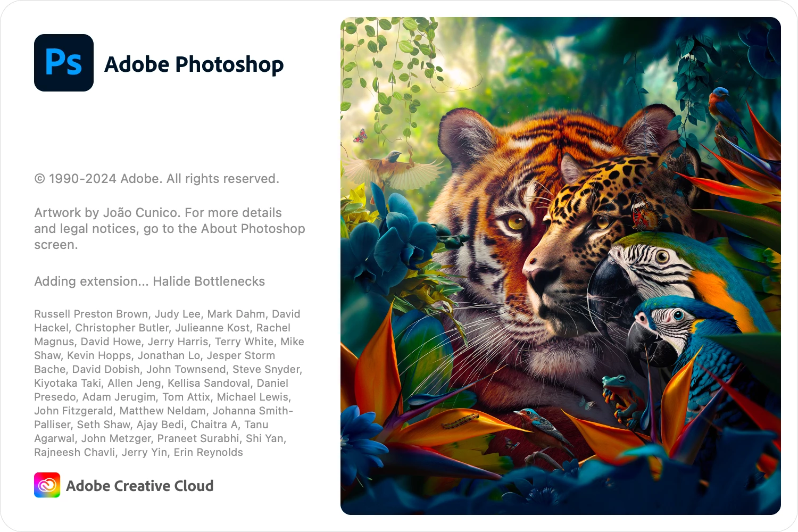798x532 pixels.
Task: Click the tiger's eye in the artwork
Action: [x=516, y=221]
